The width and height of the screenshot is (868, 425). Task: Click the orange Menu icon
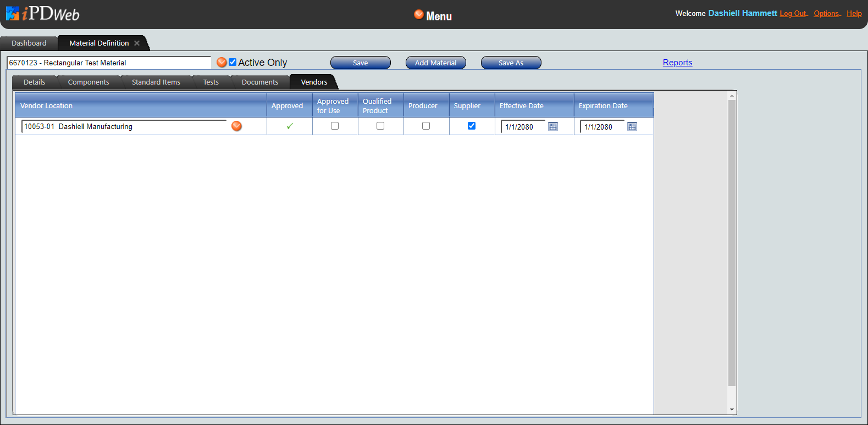[x=419, y=15]
